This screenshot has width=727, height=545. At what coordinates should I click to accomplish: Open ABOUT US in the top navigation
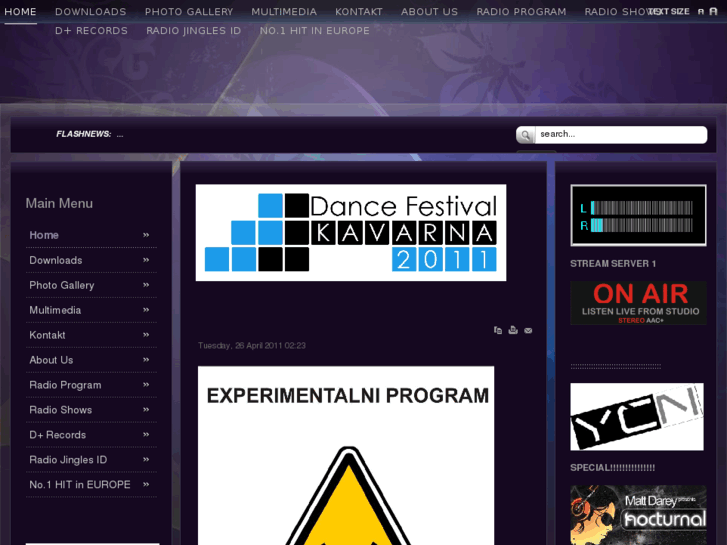[x=429, y=12]
